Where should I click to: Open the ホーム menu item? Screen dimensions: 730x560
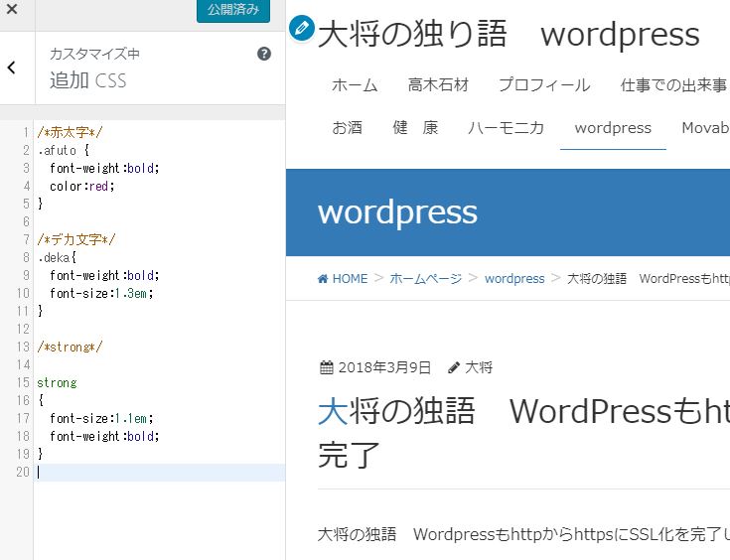355,85
